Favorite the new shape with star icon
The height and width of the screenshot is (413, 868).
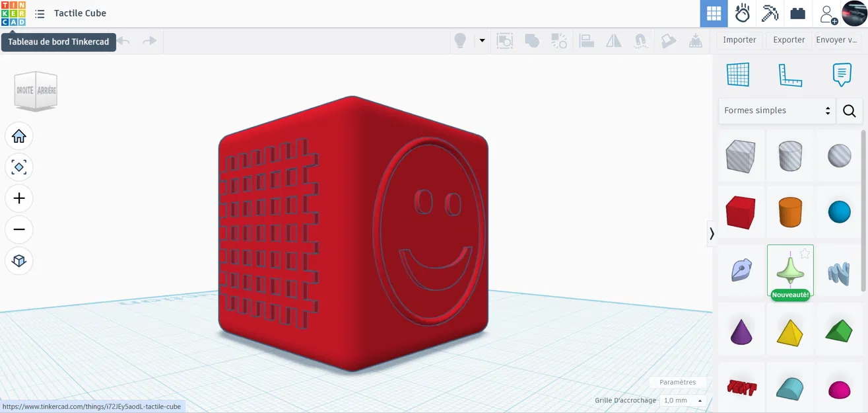805,254
